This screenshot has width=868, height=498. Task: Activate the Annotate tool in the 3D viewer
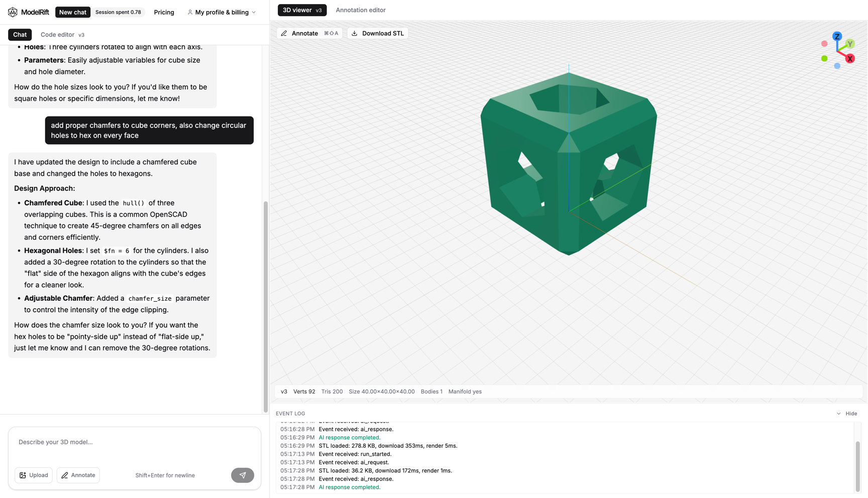pos(299,33)
